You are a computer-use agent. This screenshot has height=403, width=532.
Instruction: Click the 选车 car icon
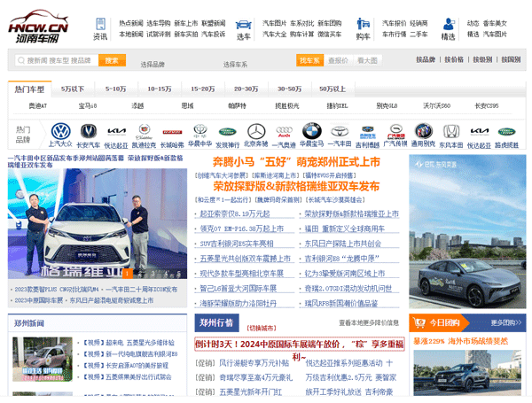243,25
